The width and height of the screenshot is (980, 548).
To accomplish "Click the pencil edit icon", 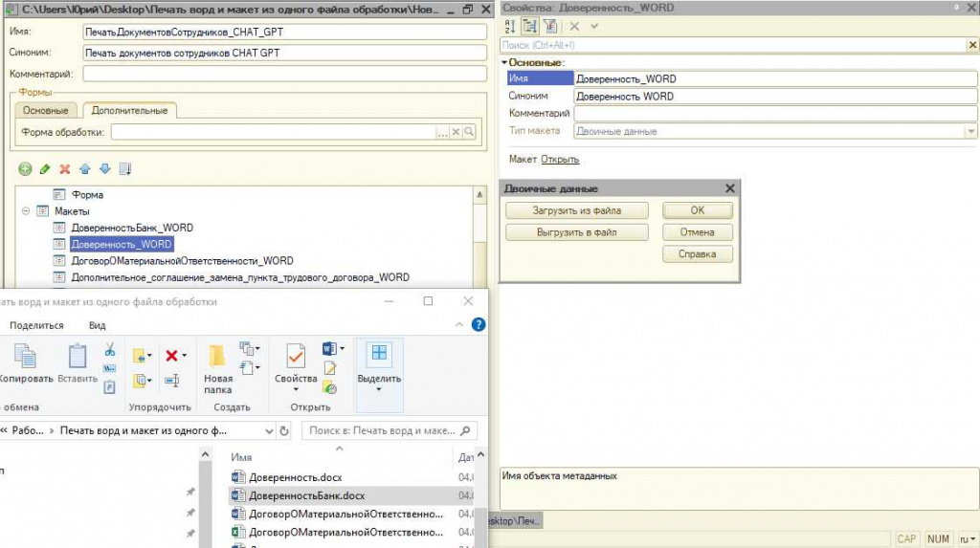I will click(45, 168).
